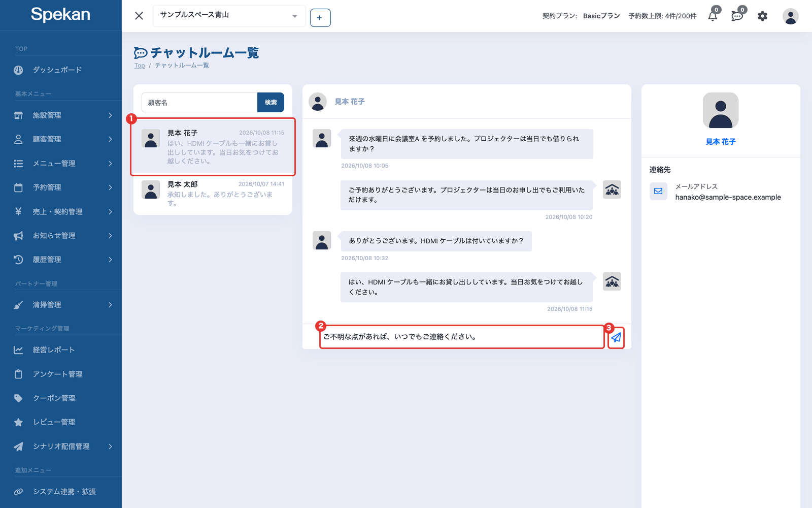
Task: Click the Basicプラン plan label
Action: pyautogui.click(x=601, y=16)
